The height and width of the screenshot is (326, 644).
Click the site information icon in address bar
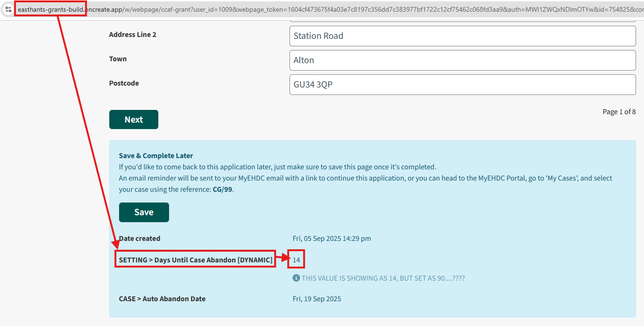coord(8,9)
